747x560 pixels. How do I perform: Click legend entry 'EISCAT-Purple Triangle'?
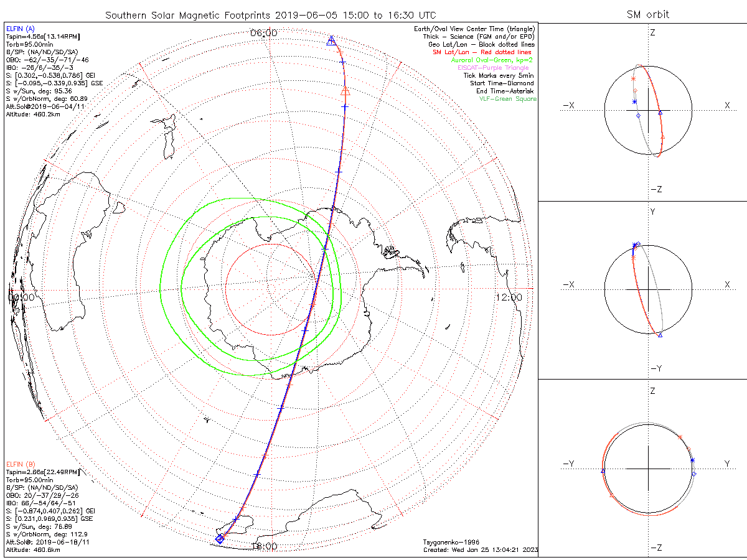(x=494, y=68)
